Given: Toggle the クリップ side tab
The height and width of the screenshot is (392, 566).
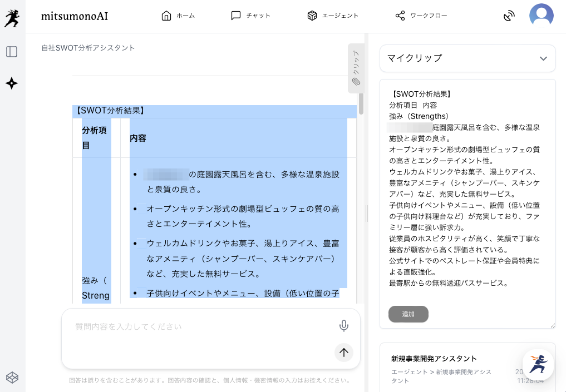Looking at the screenshot, I should click(356, 68).
